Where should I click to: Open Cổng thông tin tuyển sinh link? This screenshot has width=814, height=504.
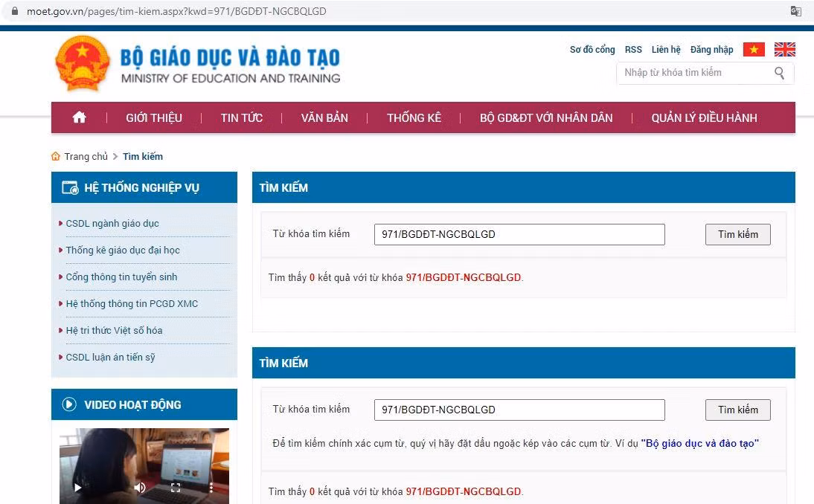tap(121, 277)
